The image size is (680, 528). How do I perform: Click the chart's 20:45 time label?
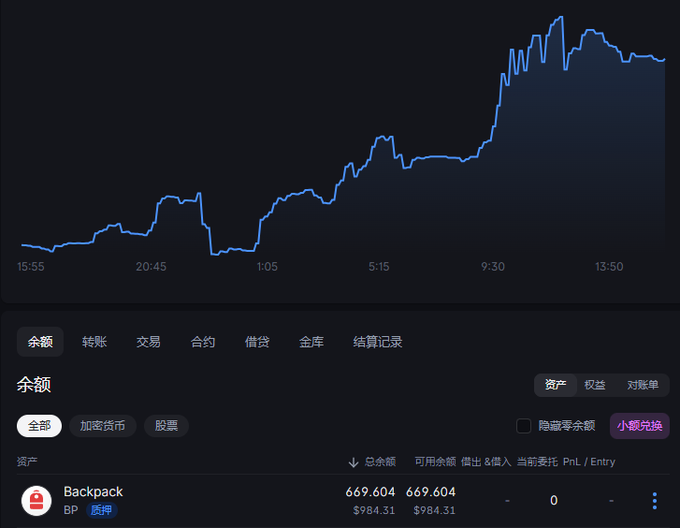click(x=151, y=267)
